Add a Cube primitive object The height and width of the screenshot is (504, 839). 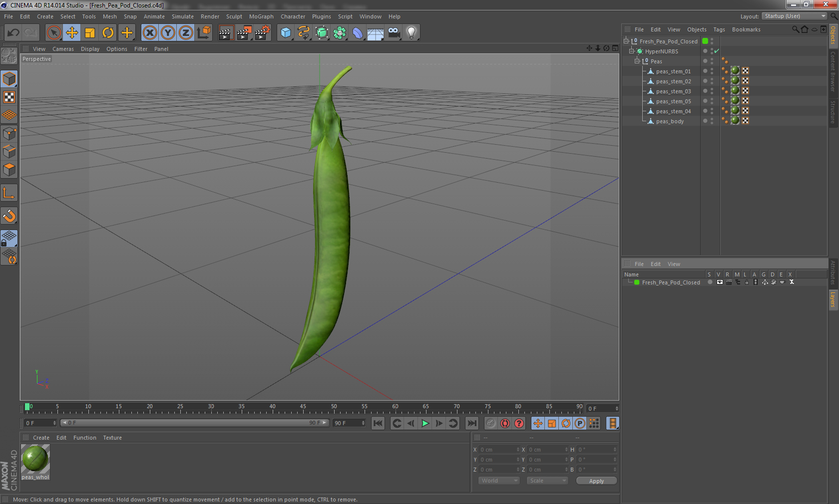[x=285, y=33]
